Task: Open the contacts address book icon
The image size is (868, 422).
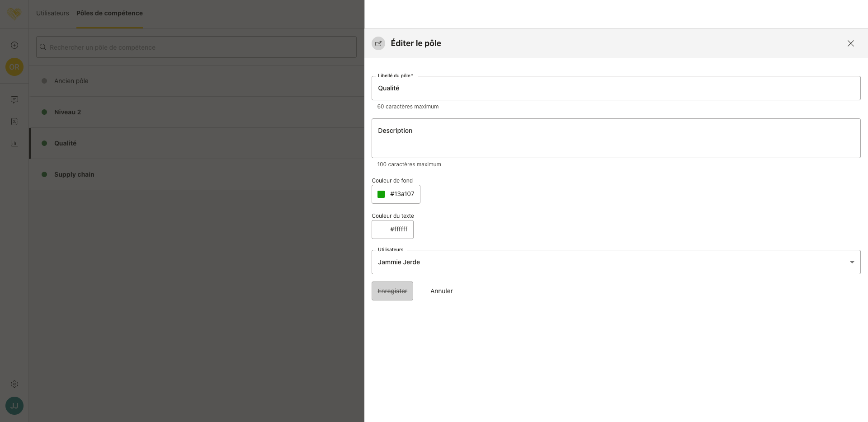Action: (x=14, y=122)
